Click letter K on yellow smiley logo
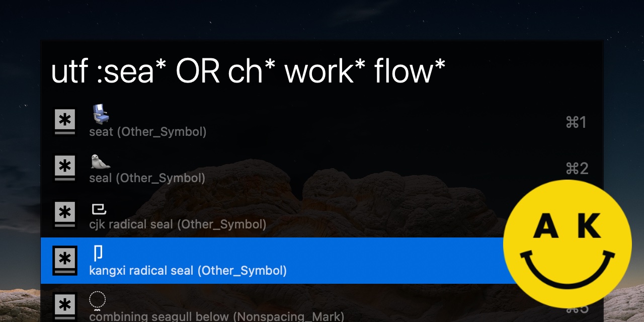Image resolution: width=644 pixels, height=322 pixels. click(x=589, y=226)
